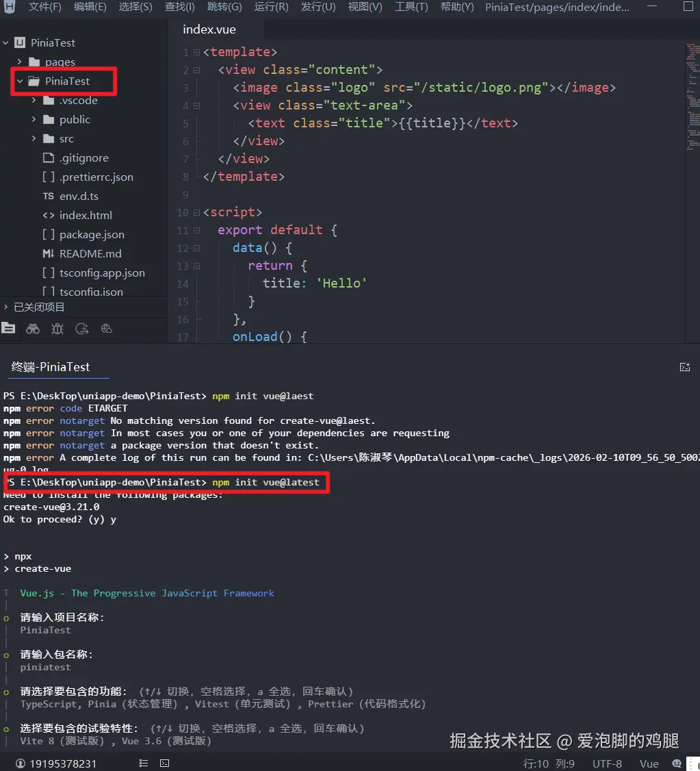Click the folder icon beside pages

pyautogui.click(x=34, y=62)
